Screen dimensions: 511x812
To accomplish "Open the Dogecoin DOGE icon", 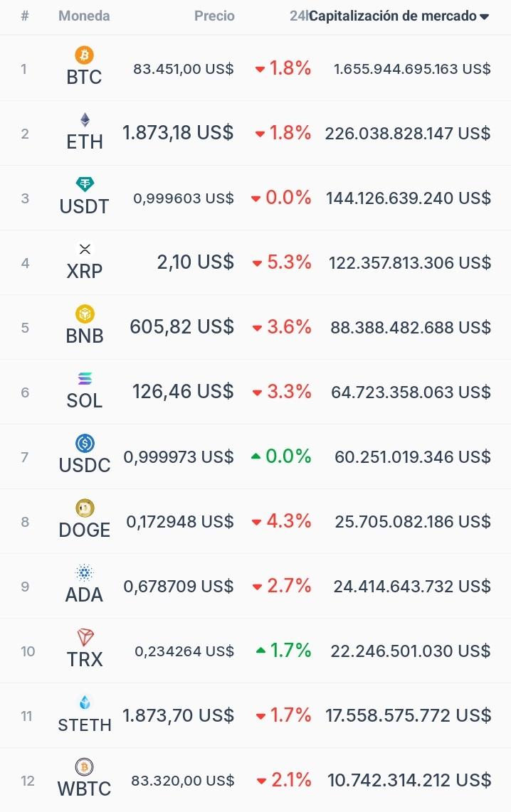I will (x=85, y=508).
